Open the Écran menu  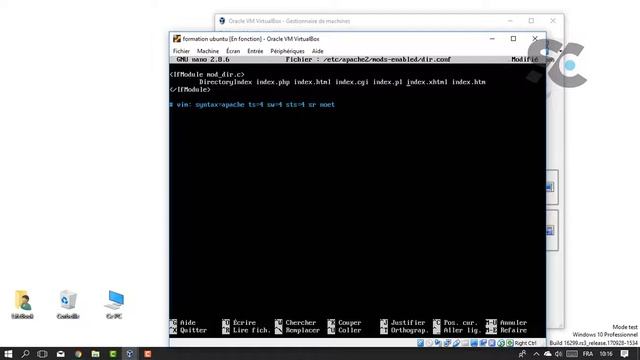pyautogui.click(x=233, y=51)
